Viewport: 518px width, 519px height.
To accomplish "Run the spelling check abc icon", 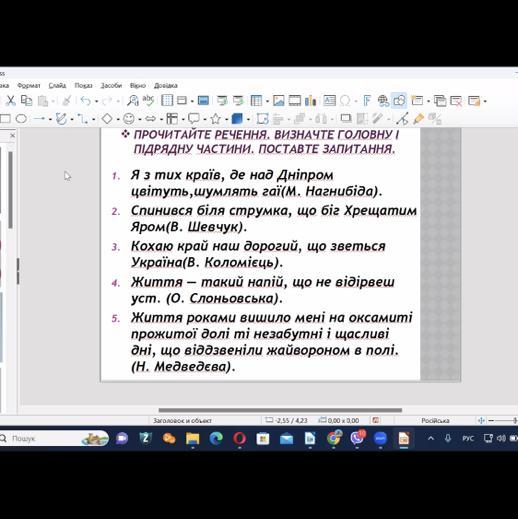I will coord(148,100).
